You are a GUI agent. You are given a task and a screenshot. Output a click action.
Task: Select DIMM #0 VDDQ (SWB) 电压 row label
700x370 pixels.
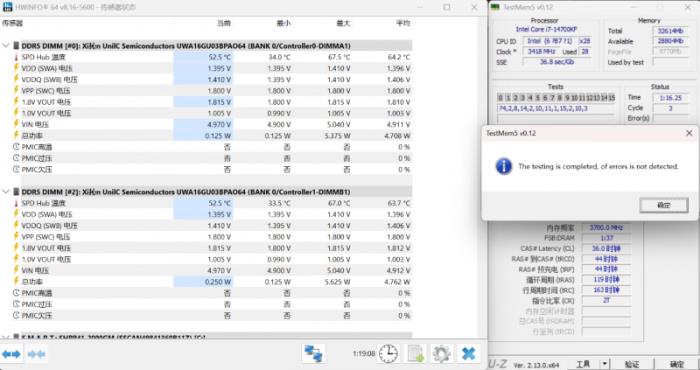pyautogui.click(x=50, y=79)
